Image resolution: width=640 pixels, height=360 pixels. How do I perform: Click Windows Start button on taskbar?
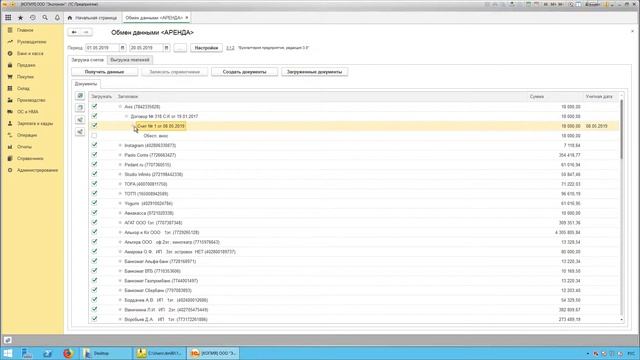coord(7,353)
